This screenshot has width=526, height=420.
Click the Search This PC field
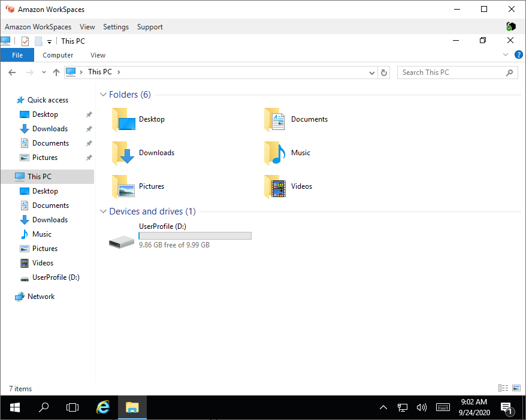coord(457,72)
